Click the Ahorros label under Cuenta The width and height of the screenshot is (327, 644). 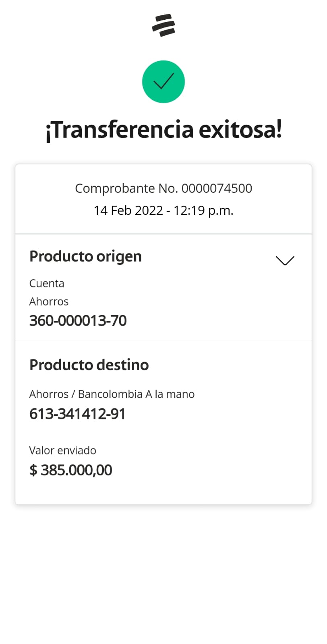(49, 301)
